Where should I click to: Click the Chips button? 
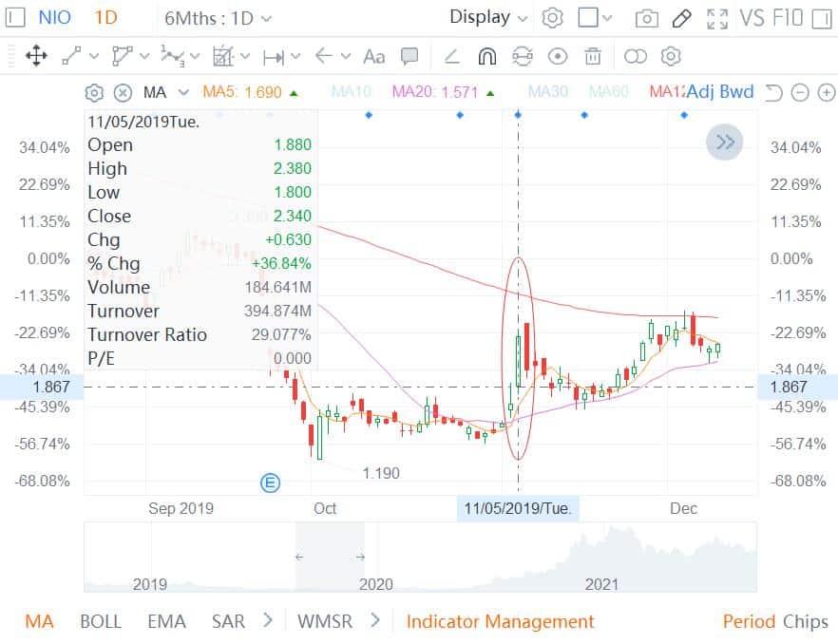(806, 621)
